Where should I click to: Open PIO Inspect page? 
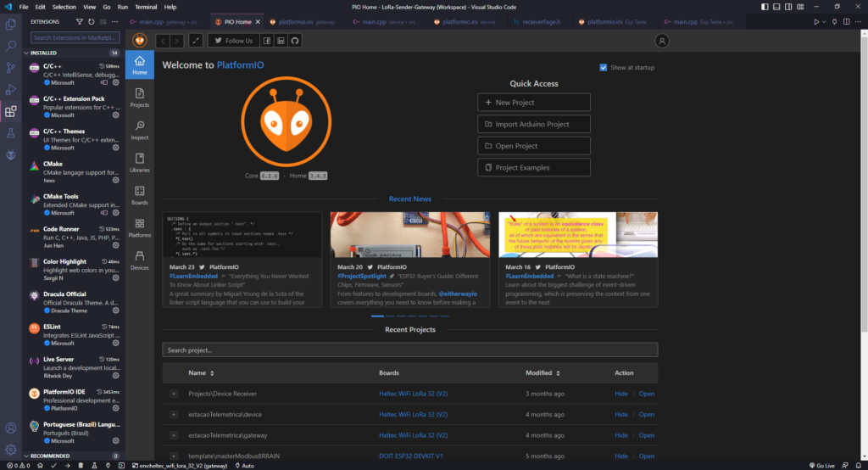click(x=140, y=131)
